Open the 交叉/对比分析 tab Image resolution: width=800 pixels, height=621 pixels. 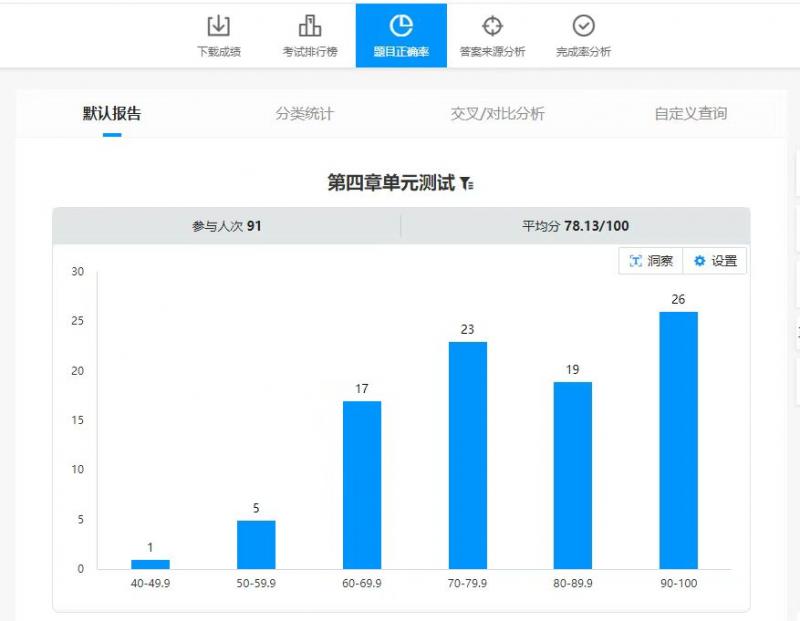pyautogui.click(x=497, y=114)
